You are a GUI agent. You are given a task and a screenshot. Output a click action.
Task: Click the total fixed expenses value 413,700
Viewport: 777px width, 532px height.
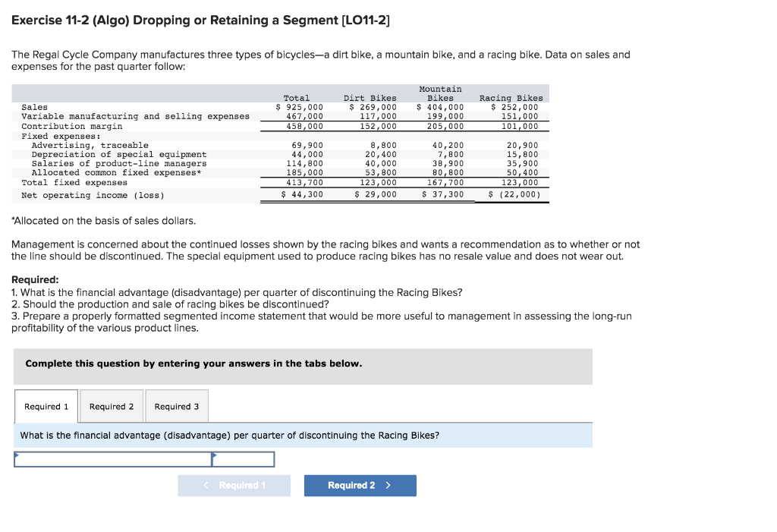[305, 182]
